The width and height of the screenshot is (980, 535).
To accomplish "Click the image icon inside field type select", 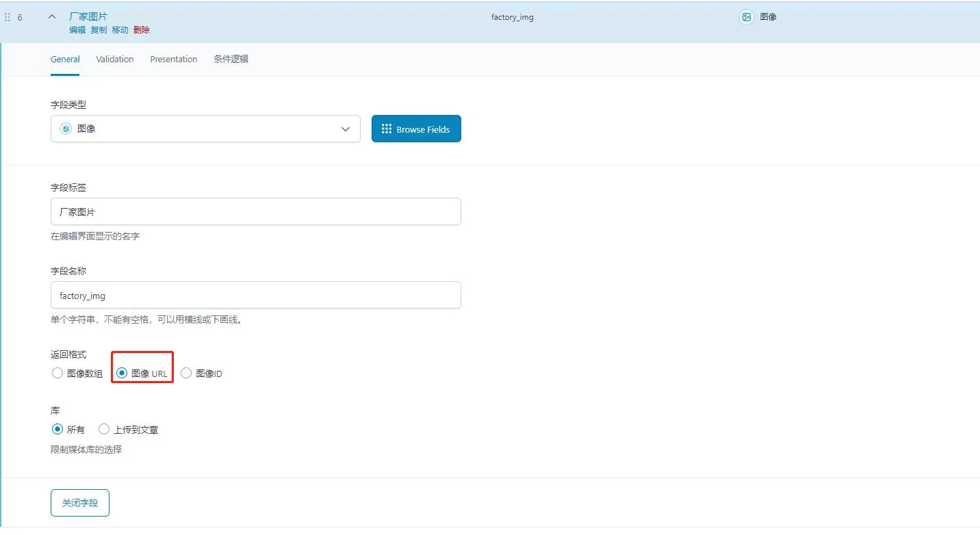I will coord(66,129).
